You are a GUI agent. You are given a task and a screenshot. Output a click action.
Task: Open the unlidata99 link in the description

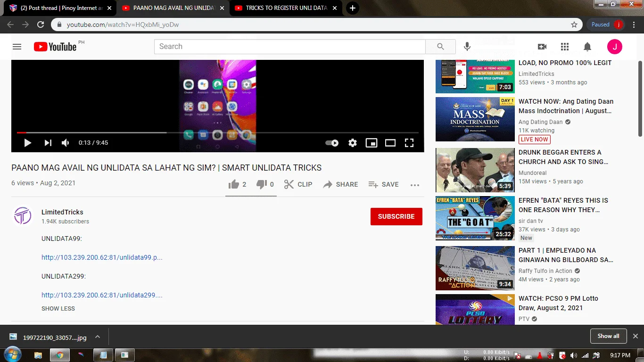pos(102,257)
